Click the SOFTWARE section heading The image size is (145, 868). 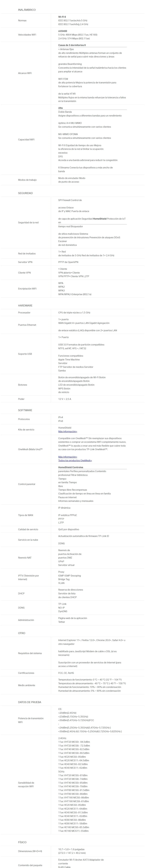click(x=25, y=410)
